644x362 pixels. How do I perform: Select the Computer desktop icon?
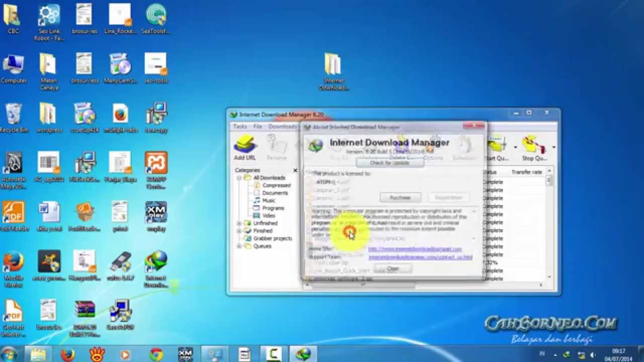[14, 68]
